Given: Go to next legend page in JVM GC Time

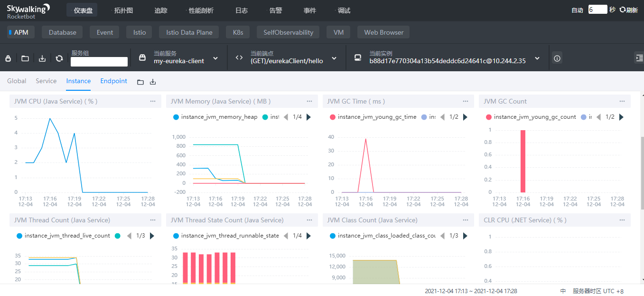Looking at the screenshot, I should point(465,117).
